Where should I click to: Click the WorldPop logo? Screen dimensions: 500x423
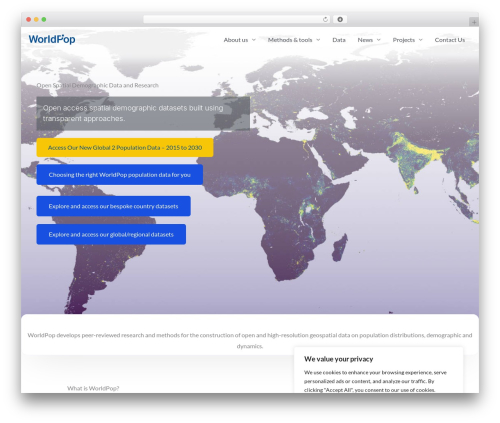[52, 39]
